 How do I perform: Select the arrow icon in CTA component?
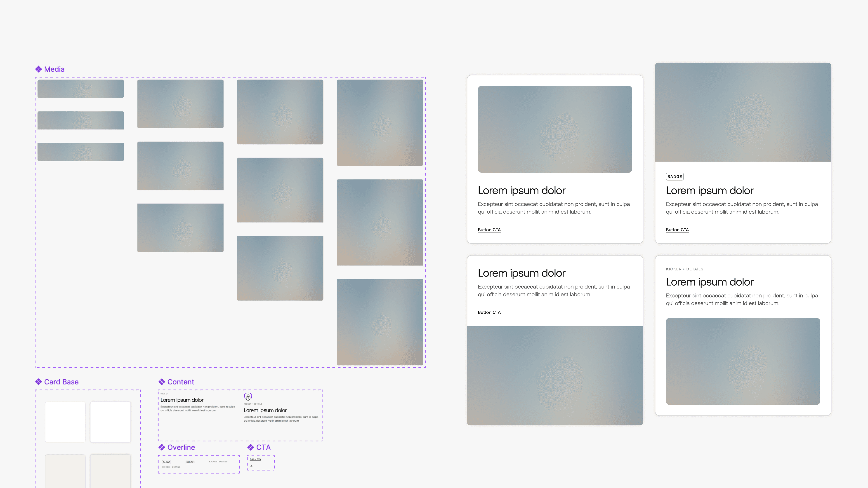[x=251, y=466]
